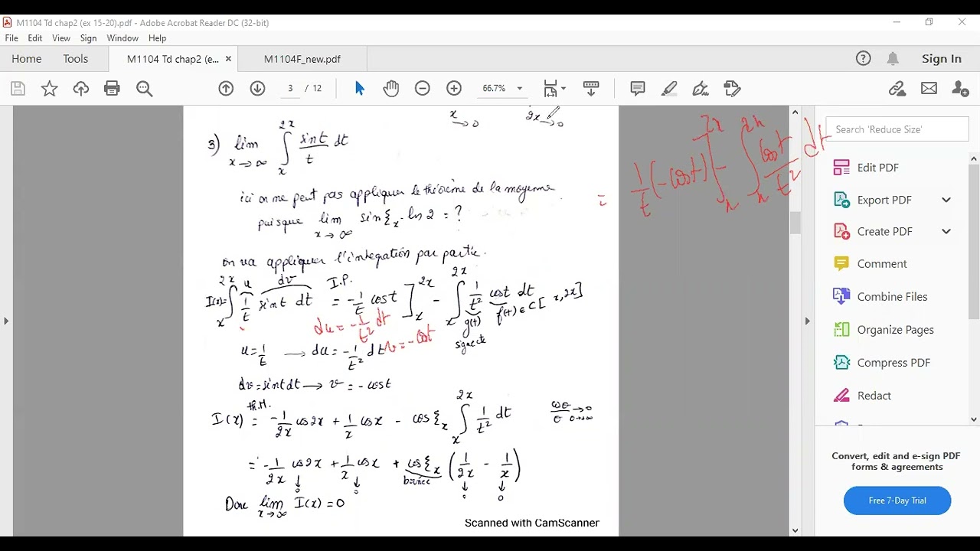Open the sign document tool
Viewport: 980px width, 551px height.
click(x=701, y=89)
